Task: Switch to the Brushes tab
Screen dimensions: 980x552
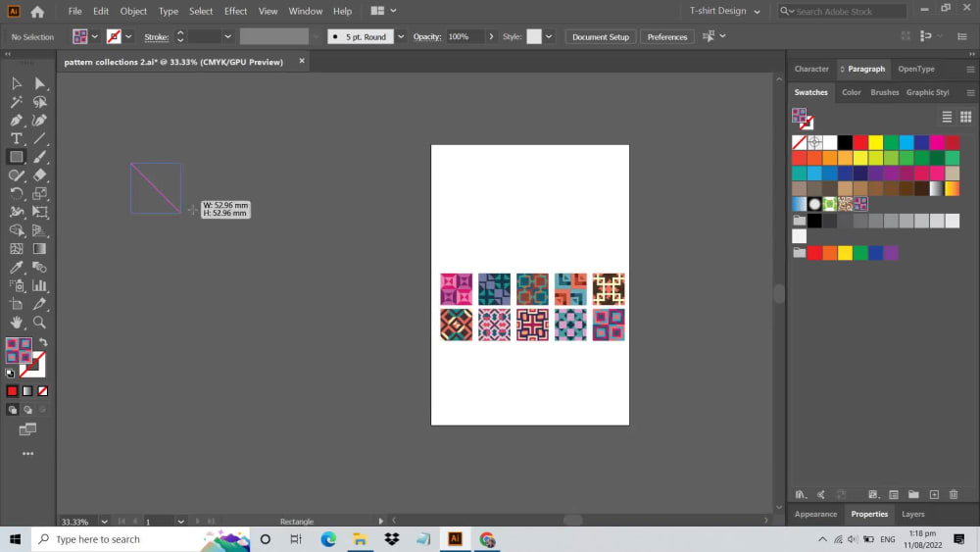Action: click(x=884, y=92)
